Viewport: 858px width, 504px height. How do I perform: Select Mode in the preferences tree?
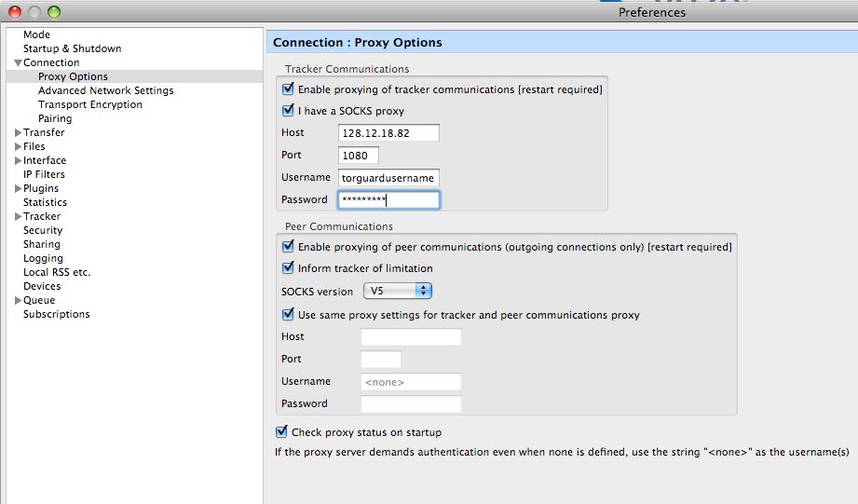pos(36,34)
